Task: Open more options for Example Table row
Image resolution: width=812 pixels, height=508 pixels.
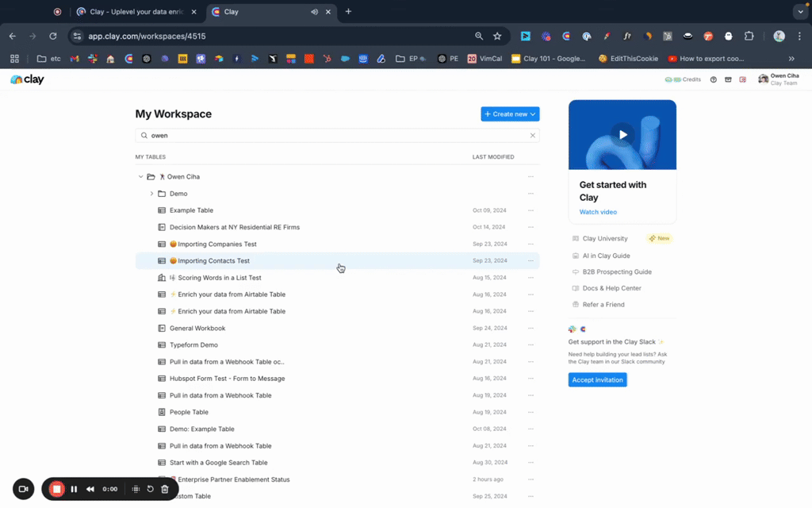Action: coord(530,210)
